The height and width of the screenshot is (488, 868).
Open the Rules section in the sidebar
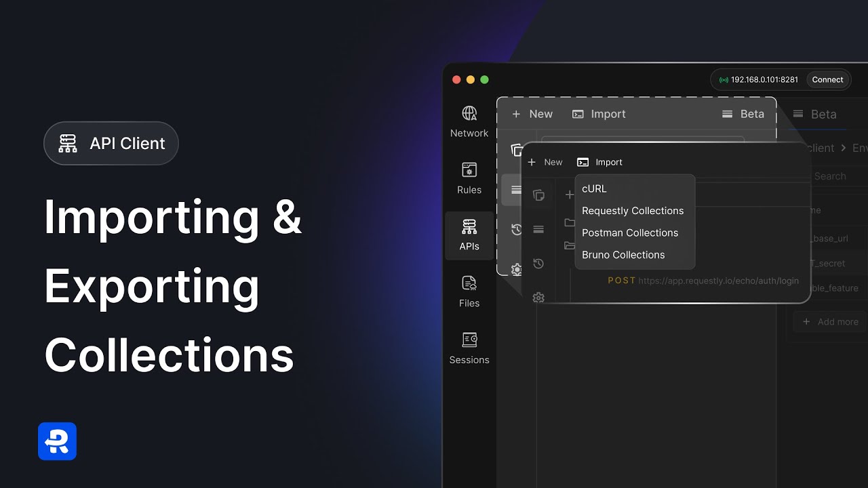469,179
